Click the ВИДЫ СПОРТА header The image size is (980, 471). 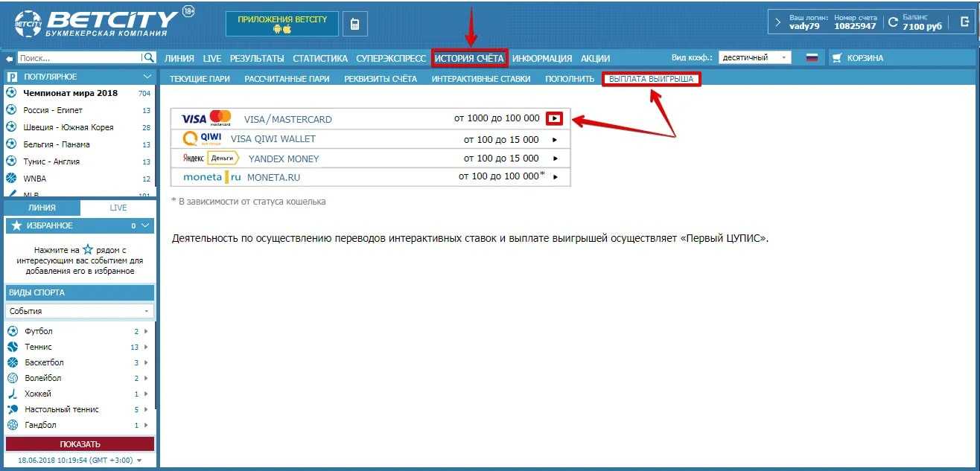(79, 292)
